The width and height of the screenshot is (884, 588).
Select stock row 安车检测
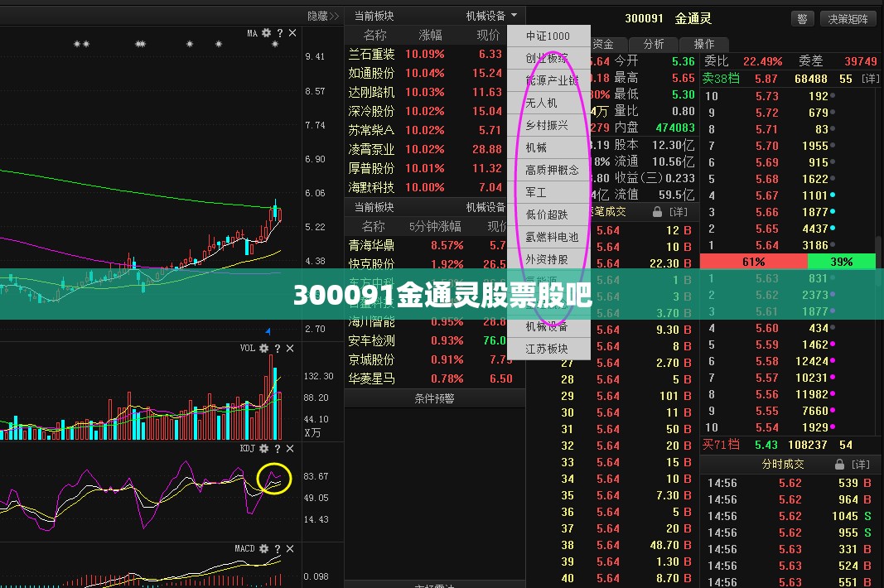pos(426,340)
